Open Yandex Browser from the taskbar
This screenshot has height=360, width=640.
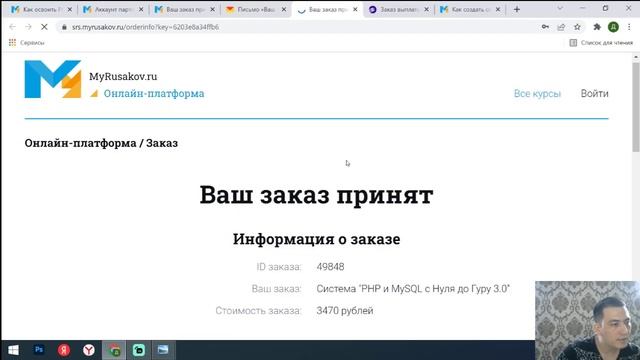click(x=89, y=350)
